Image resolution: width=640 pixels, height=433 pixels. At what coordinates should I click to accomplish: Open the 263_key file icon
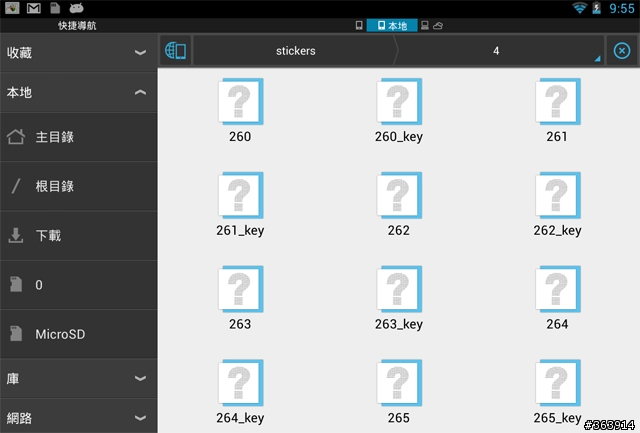[x=399, y=289]
